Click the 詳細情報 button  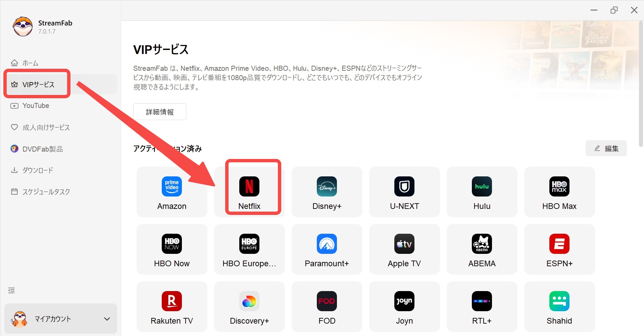160,112
